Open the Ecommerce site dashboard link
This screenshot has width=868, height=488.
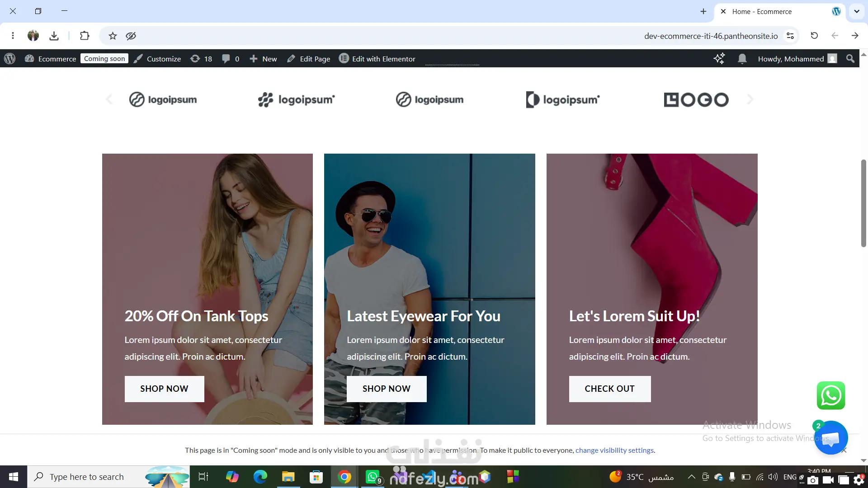pos(51,59)
